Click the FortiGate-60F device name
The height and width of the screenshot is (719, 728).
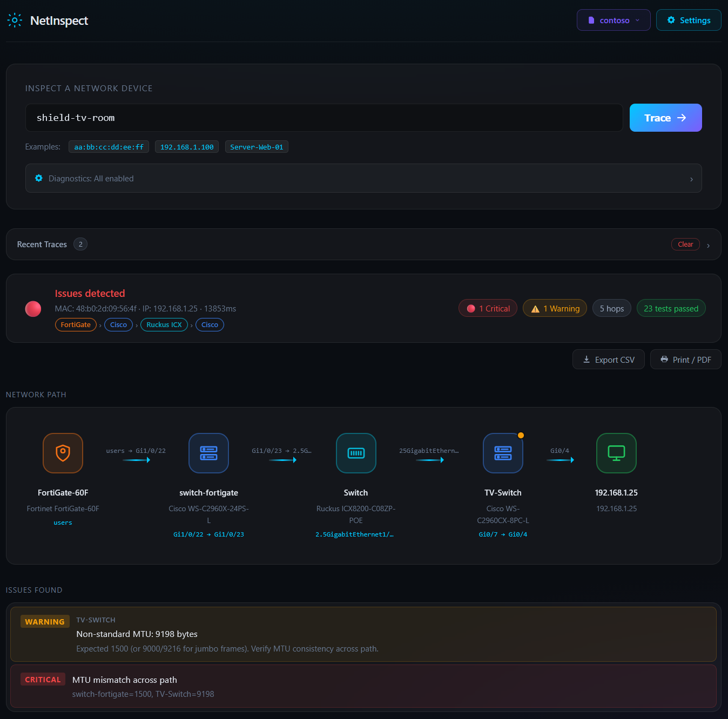pos(63,493)
